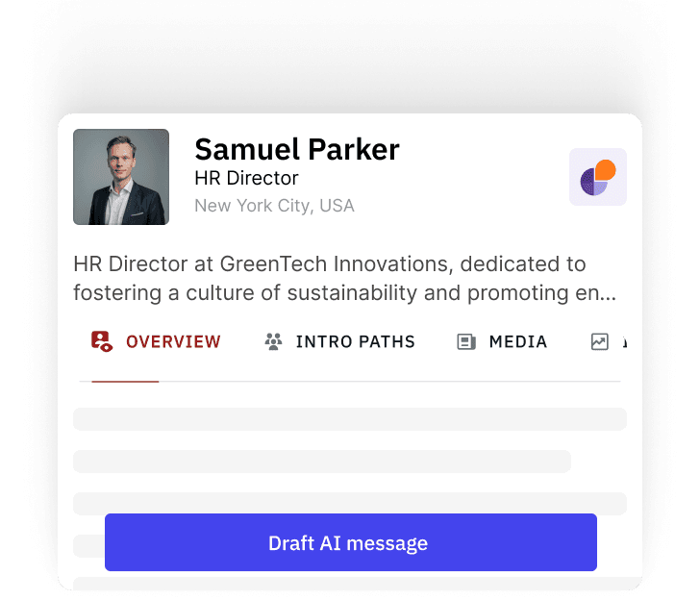Click the third loading placeholder bar
The height and width of the screenshot is (600, 700).
coord(350,503)
